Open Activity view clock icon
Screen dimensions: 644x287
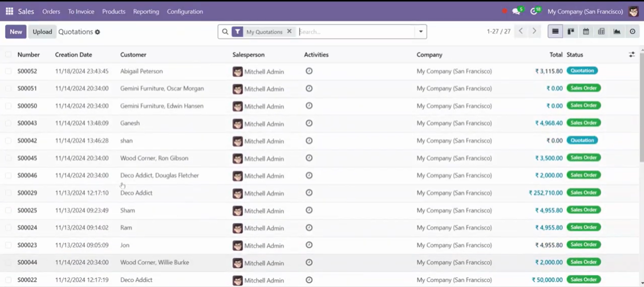pyautogui.click(x=632, y=31)
